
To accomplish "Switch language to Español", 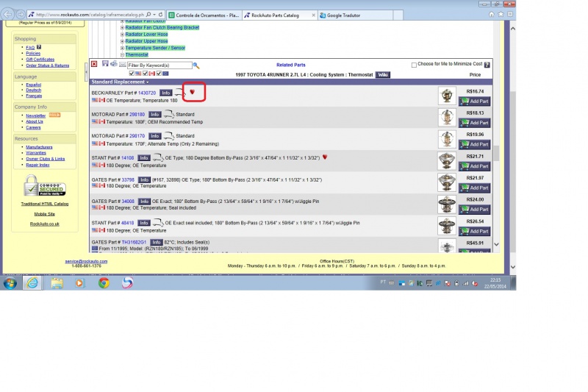I will (x=33, y=85).
